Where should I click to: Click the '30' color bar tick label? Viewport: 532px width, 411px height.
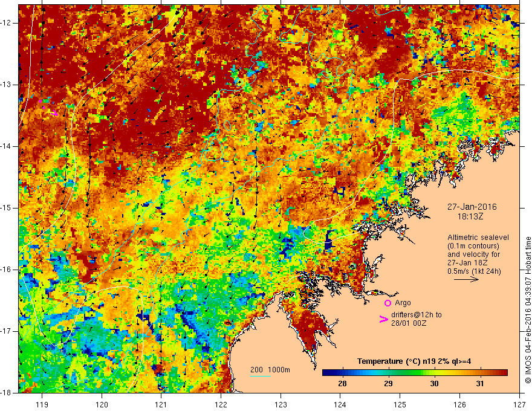click(x=434, y=384)
